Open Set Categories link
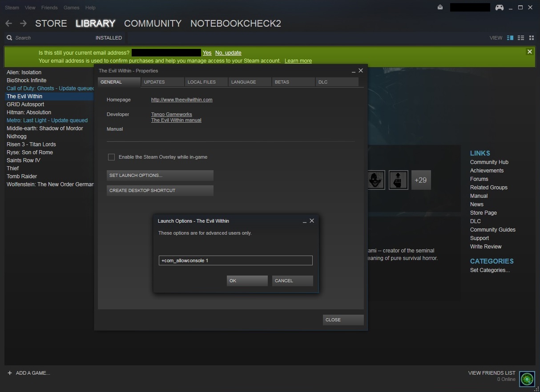Viewport: 540px width, 392px height. click(490, 270)
